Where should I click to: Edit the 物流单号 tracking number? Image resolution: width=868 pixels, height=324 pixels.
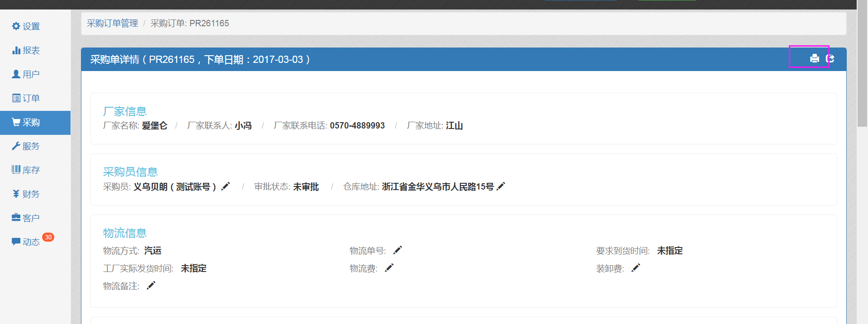pos(397,250)
